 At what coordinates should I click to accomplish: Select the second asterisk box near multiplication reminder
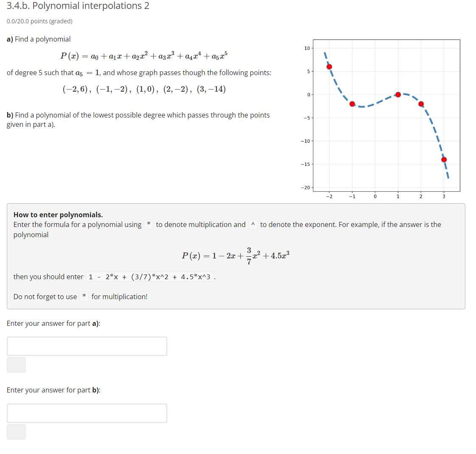(83, 297)
